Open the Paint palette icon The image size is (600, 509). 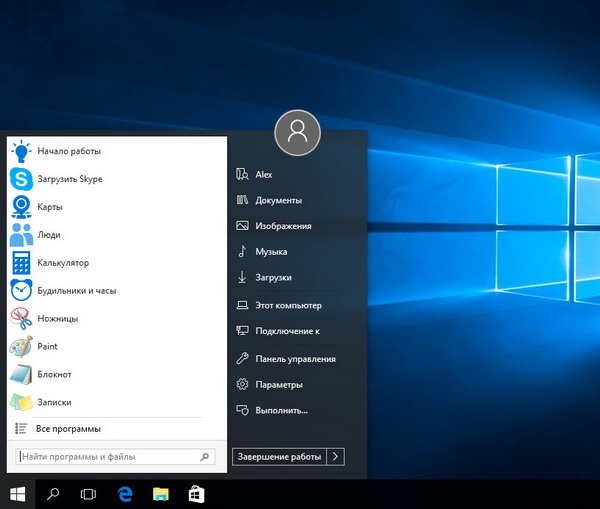[21, 347]
